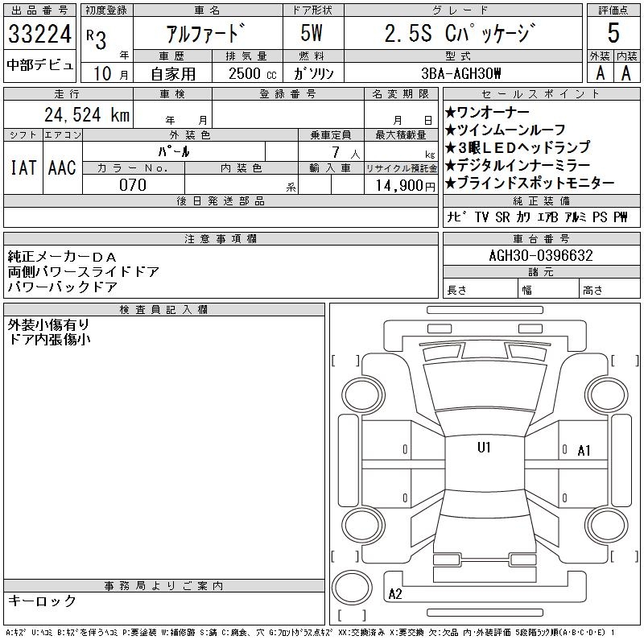Click the seating capacity 7人
Image resolution: width=644 pixels, height=644 pixels.
click(345, 152)
